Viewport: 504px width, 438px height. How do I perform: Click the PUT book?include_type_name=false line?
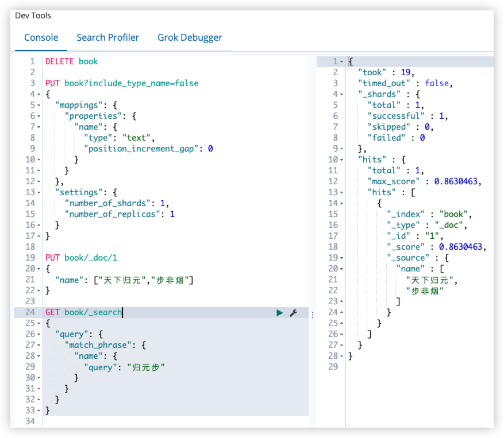point(122,83)
